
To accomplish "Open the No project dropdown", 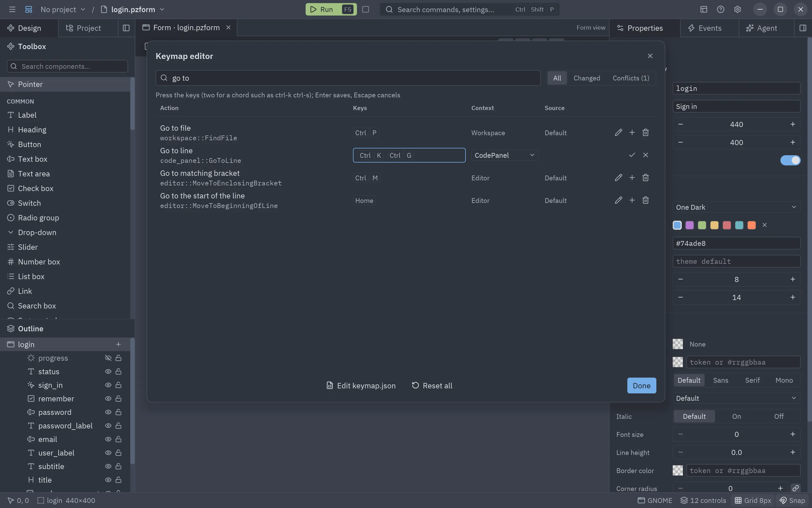I will point(63,9).
